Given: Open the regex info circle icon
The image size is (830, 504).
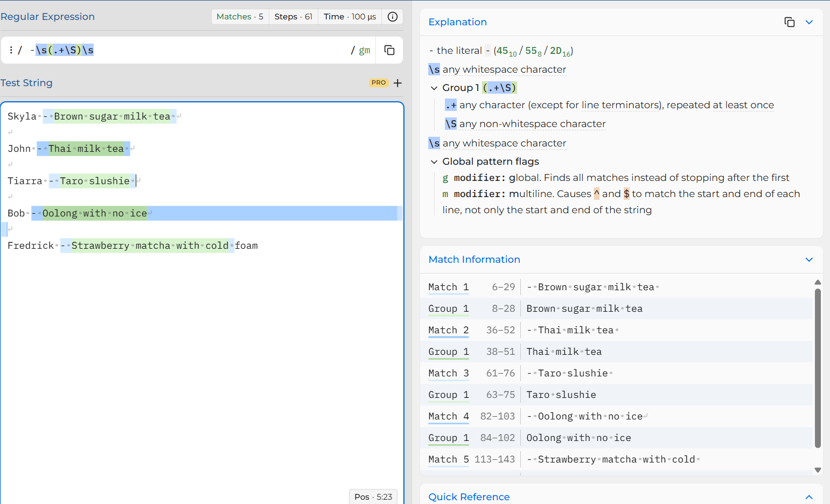Looking at the screenshot, I should 393,17.
